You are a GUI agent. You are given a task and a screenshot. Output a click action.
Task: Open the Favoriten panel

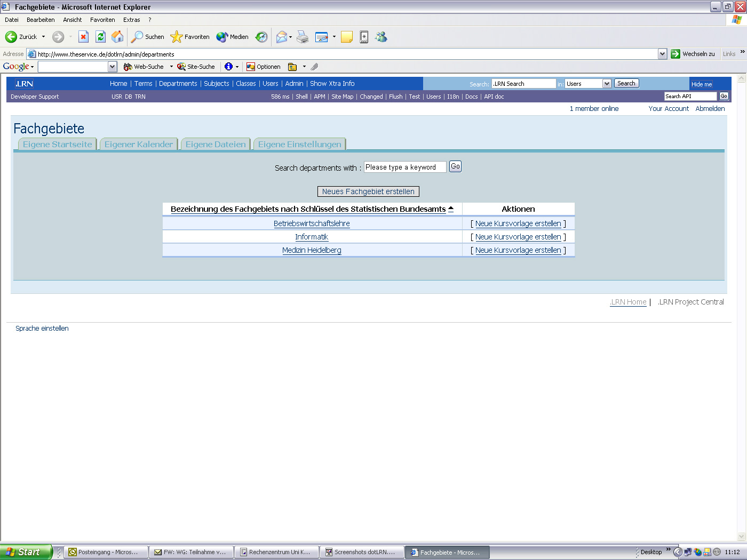point(189,37)
